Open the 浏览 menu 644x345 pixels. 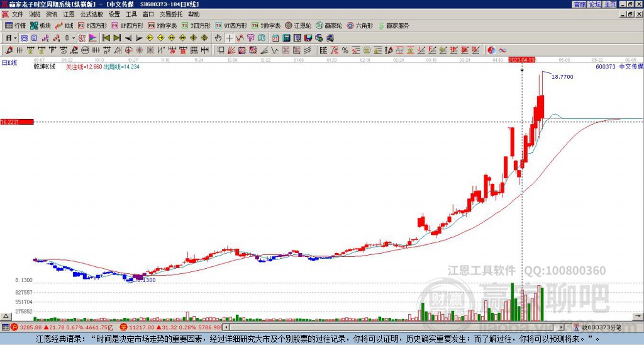point(35,14)
